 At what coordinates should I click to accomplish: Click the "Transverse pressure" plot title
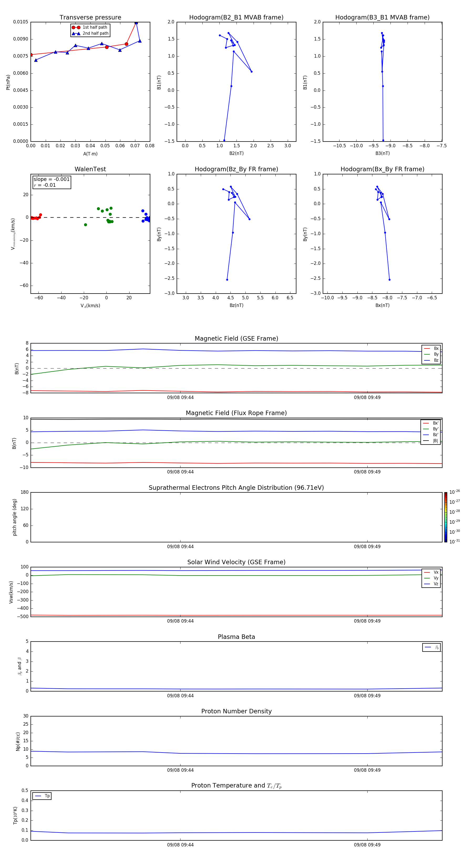pyautogui.click(x=90, y=18)
